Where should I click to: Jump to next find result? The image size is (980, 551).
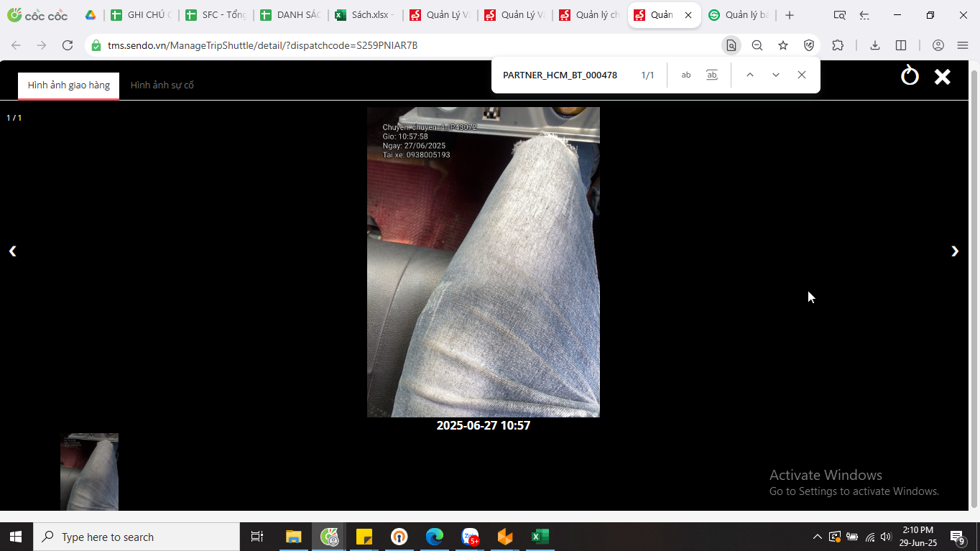[x=775, y=75]
